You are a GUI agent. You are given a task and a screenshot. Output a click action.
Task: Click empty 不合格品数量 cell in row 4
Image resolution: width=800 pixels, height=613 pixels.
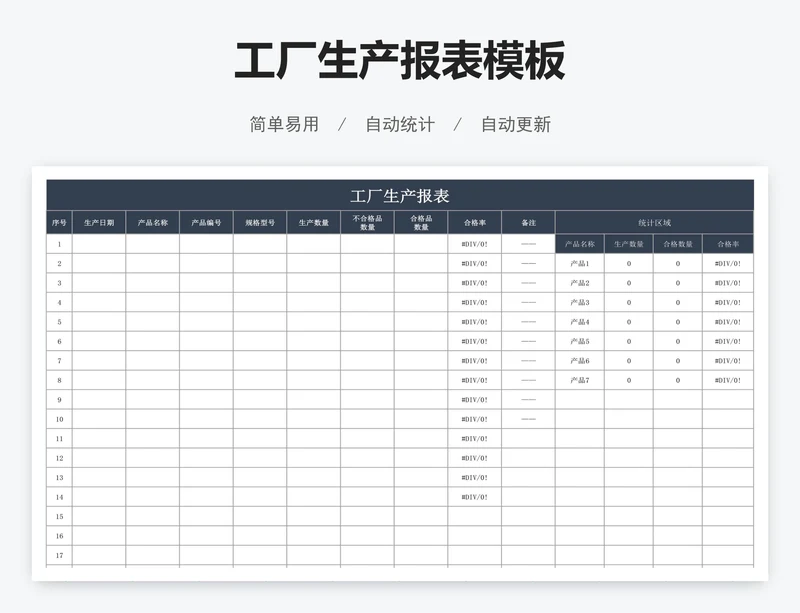(x=367, y=303)
